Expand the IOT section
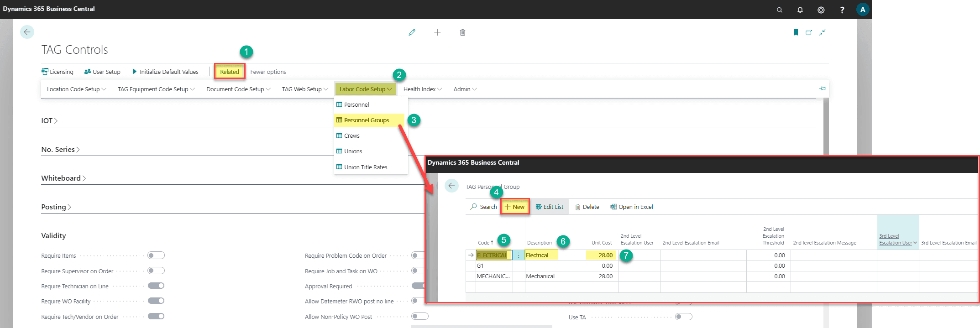980x328 pixels. (x=49, y=121)
